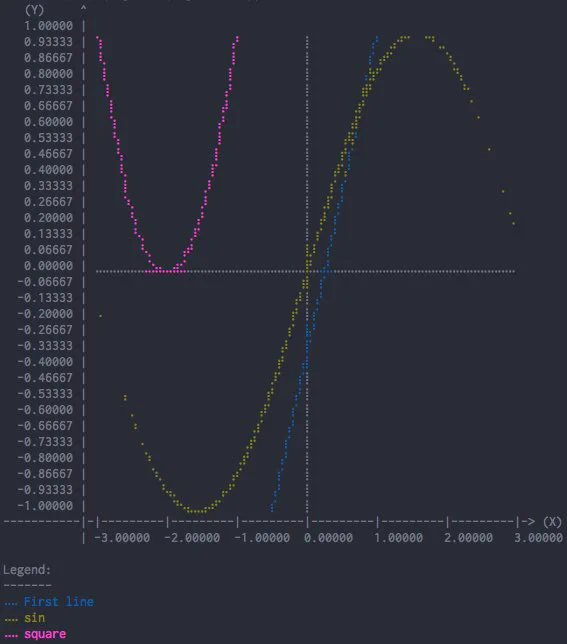Screen dimensions: 567x644
Task: Click the X-axis label -2.00000
Action: [x=192, y=538]
